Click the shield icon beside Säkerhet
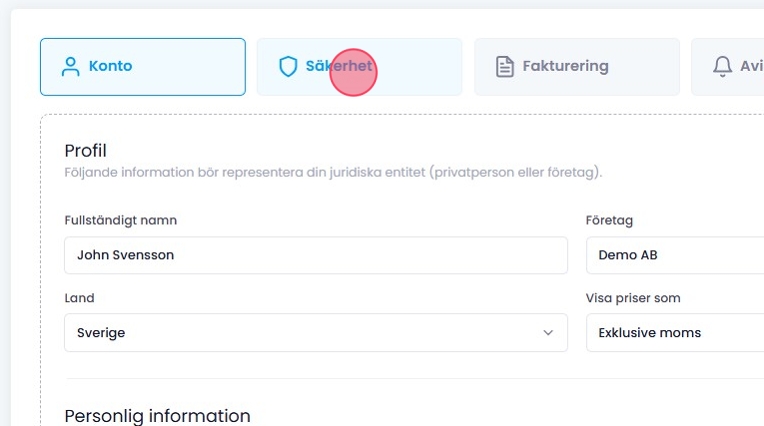This screenshot has width=764, height=426. 288,67
